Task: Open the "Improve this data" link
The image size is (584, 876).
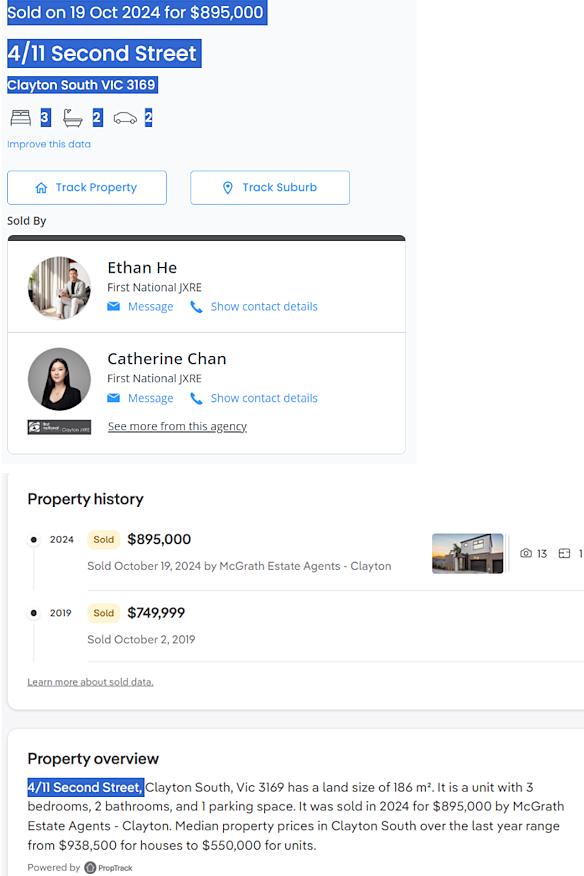Action: tap(49, 145)
